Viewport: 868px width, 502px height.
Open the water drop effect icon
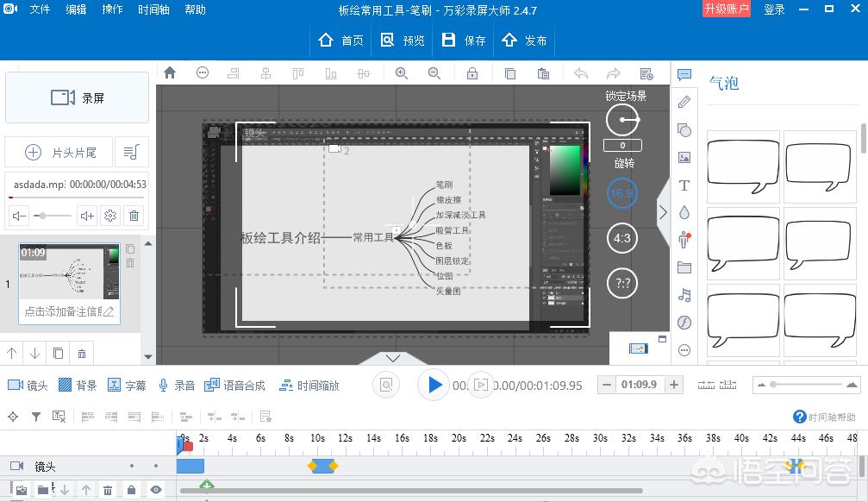(x=684, y=212)
